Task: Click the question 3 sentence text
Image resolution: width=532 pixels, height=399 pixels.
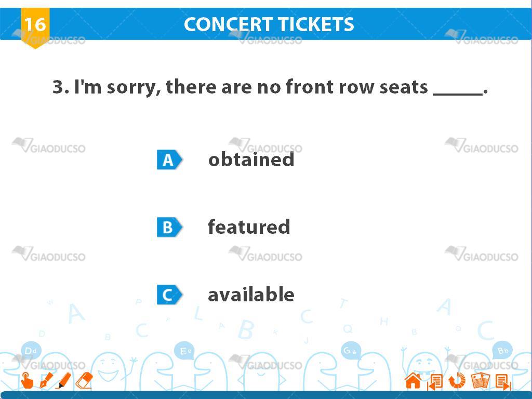Action: pos(270,87)
